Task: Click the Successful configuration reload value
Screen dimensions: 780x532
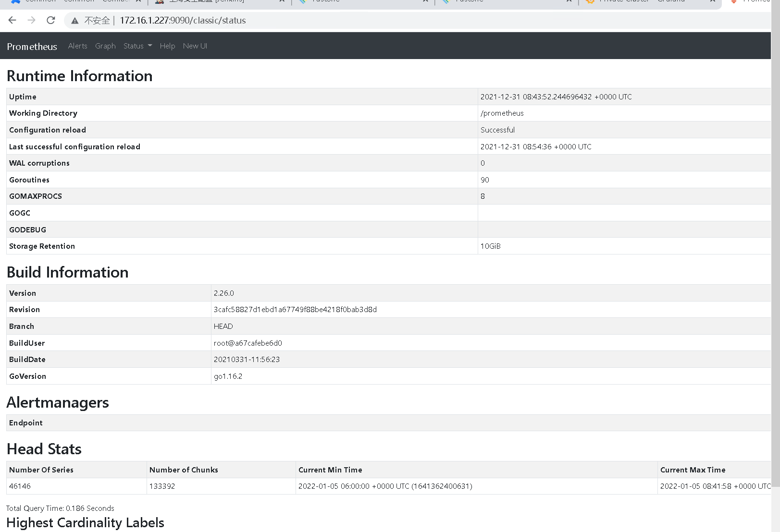Action: [497, 130]
